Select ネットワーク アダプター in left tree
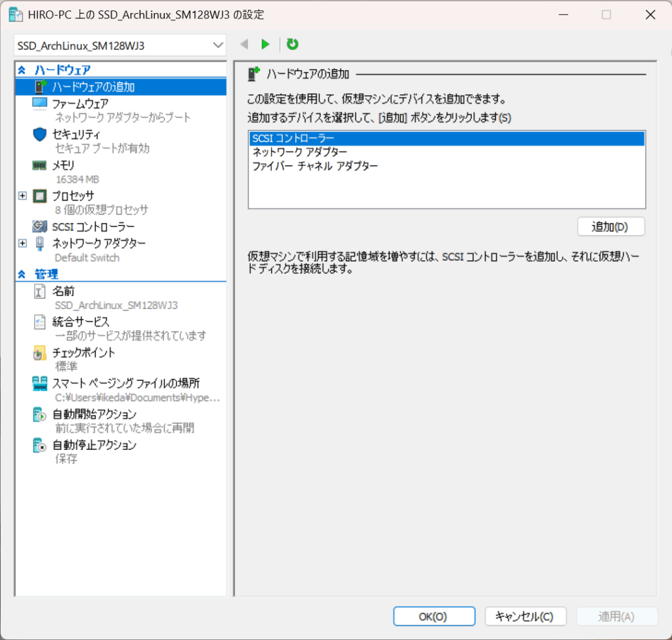The width and height of the screenshot is (672, 640). 99,243
